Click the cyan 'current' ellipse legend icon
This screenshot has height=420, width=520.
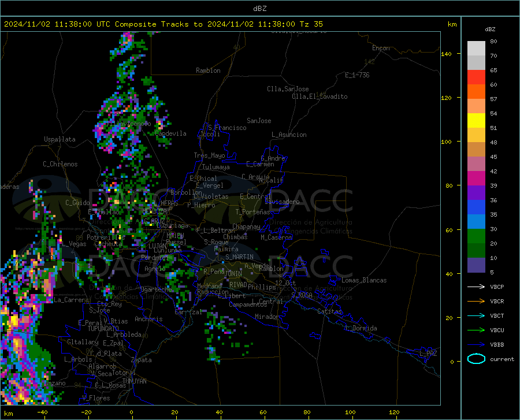pyautogui.click(x=476, y=359)
